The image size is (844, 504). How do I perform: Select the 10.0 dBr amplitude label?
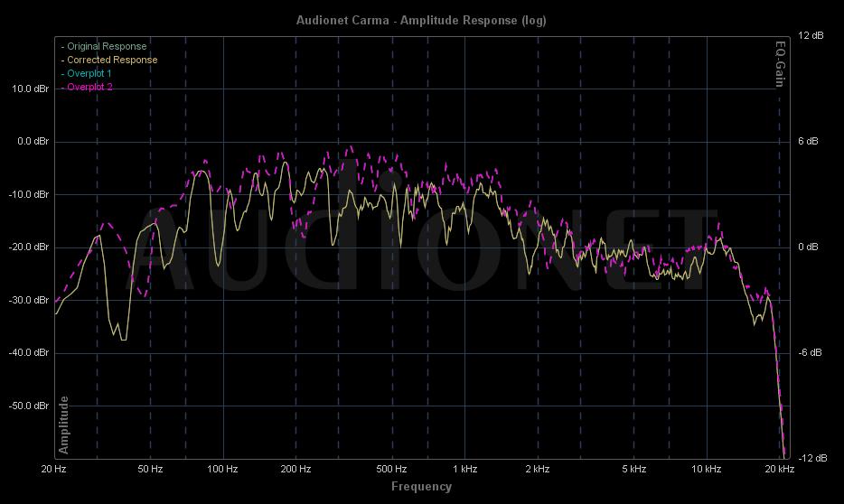(x=31, y=89)
